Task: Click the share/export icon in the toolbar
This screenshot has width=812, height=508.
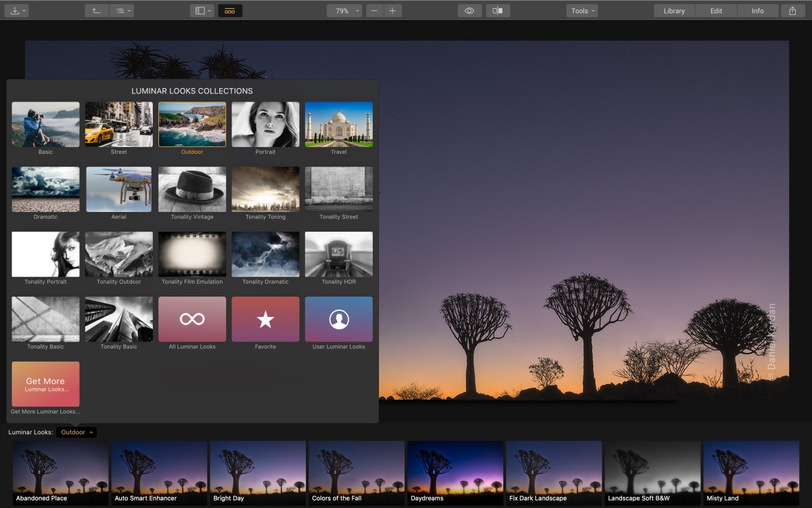Action: (x=792, y=11)
